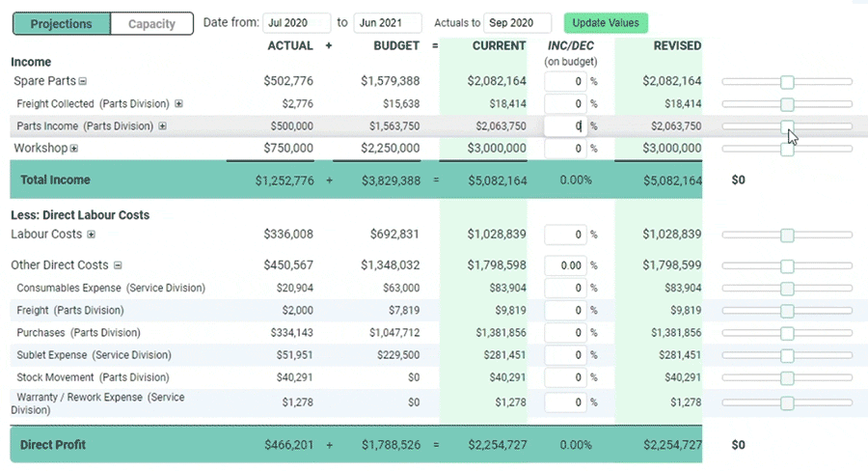
Task: Open the Actuals to field showing Sep 2020
Action: 517,23
